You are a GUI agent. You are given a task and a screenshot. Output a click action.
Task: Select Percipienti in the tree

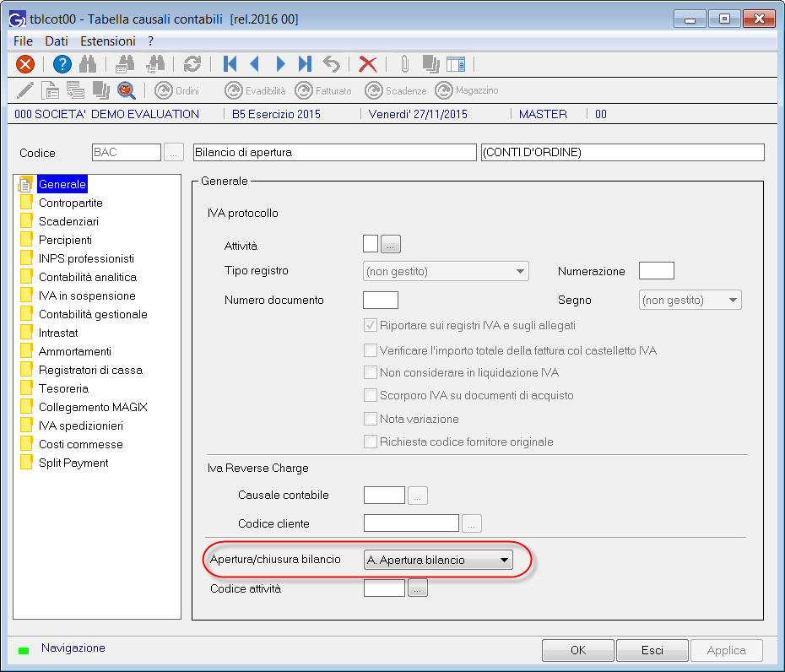click(x=65, y=240)
